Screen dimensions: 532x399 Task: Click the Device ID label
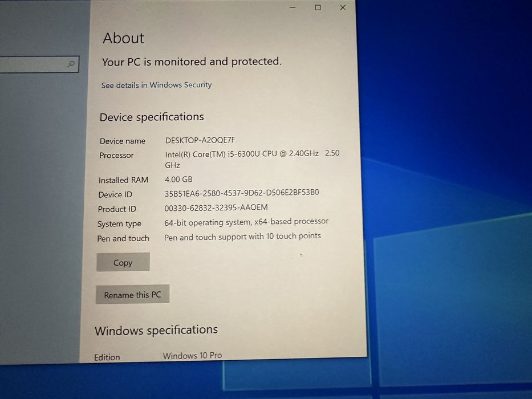tap(115, 194)
